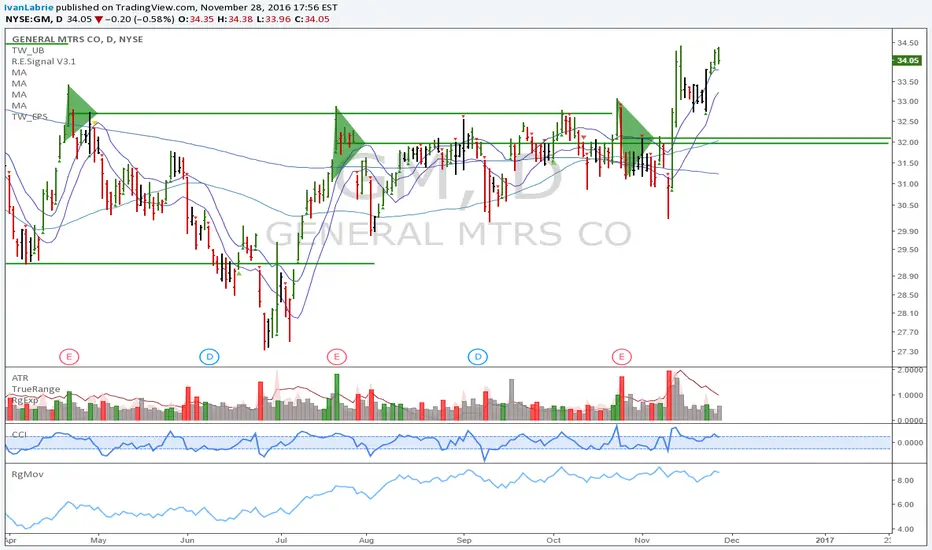Click the earnings E marker in late October

point(622,357)
